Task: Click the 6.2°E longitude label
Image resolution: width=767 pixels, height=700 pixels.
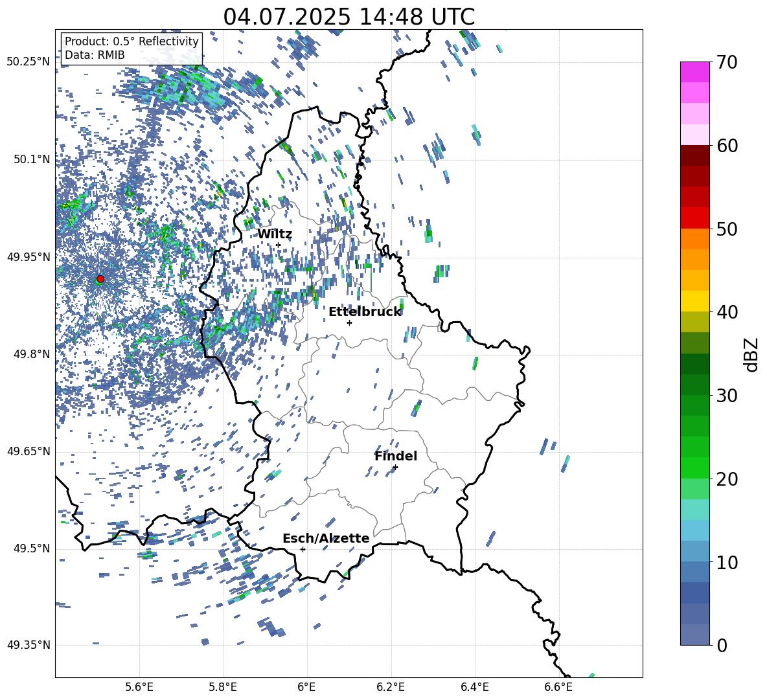Action: click(391, 687)
